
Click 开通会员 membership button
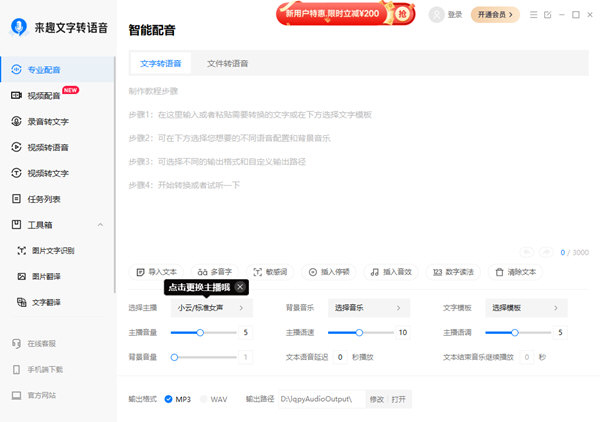click(x=496, y=15)
